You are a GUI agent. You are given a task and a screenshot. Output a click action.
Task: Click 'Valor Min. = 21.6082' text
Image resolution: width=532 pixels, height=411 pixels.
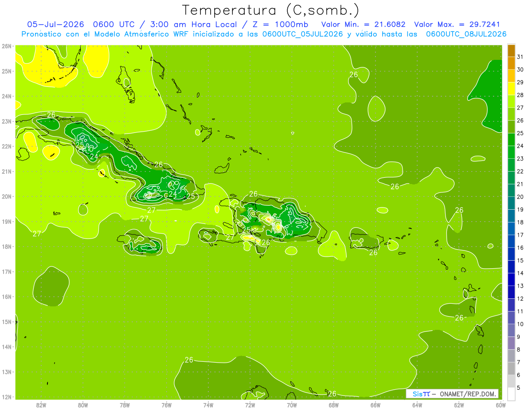(x=363, y=24)
